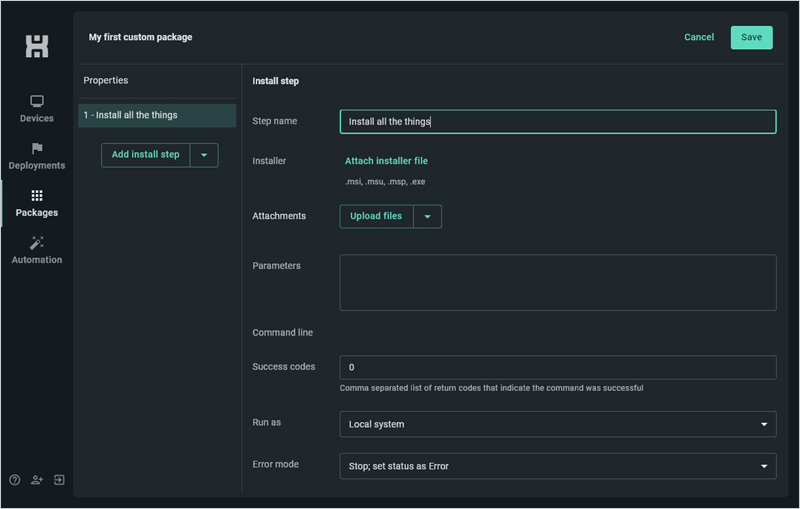
Task: Select step 1 - Install all the things
Action: 157,115
